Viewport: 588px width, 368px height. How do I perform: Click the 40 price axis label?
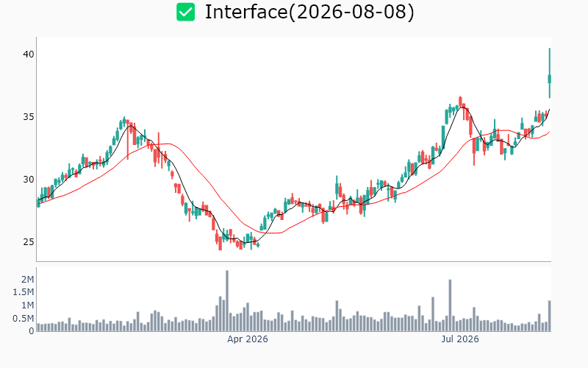tap(29, 54)
